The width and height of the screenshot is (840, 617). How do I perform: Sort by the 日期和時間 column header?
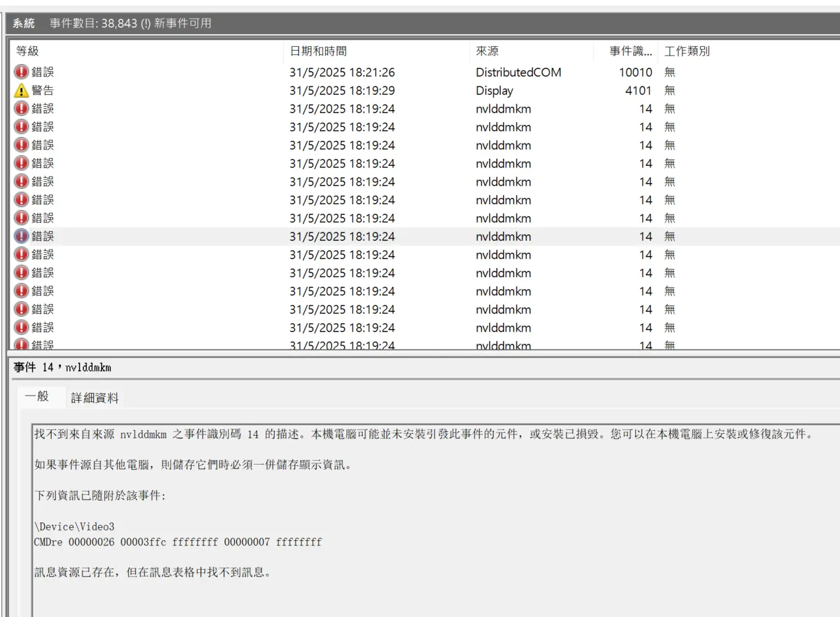pos(318,51)
